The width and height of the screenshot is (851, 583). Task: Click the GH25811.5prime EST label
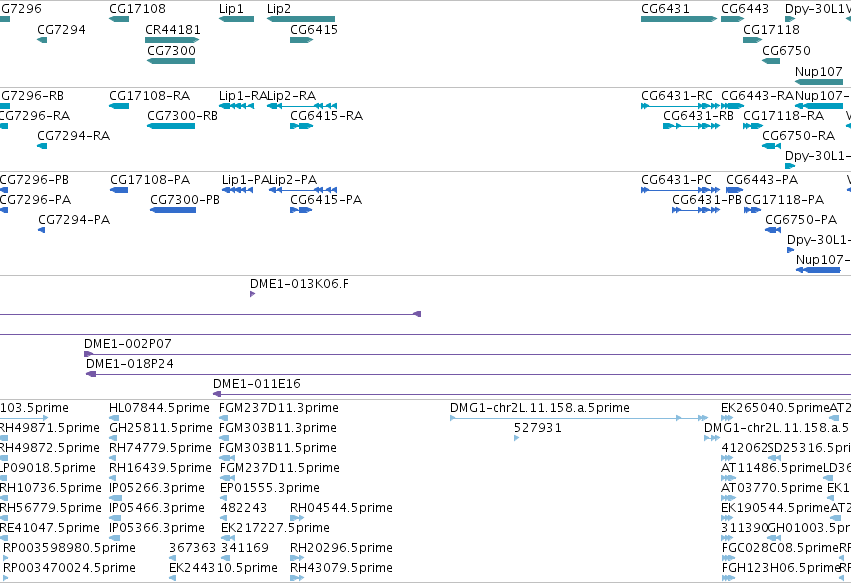coord(161,428)
